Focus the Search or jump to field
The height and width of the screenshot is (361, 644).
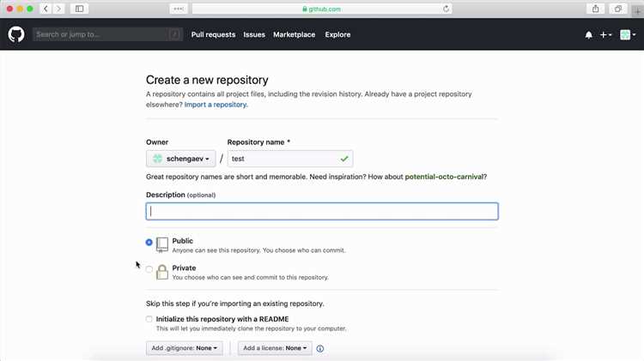tap(106, 34)
